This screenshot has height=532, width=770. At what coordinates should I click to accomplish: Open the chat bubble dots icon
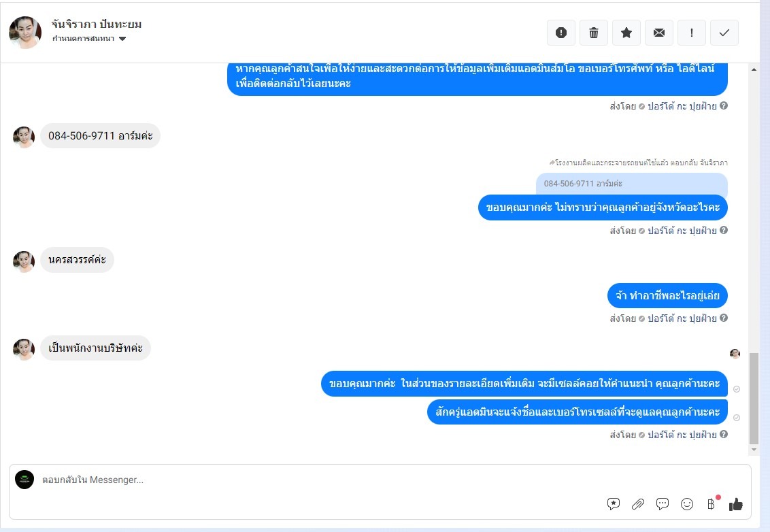(663, 504)
